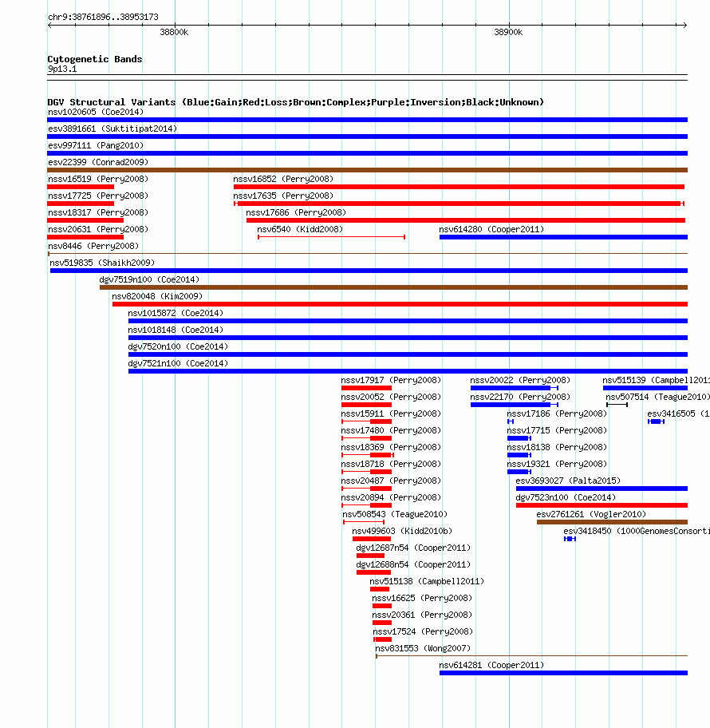The image size is (710, 728).
Task: Click the nssv16852 (Perry2008) label
Action: click(x=283, y=179)
